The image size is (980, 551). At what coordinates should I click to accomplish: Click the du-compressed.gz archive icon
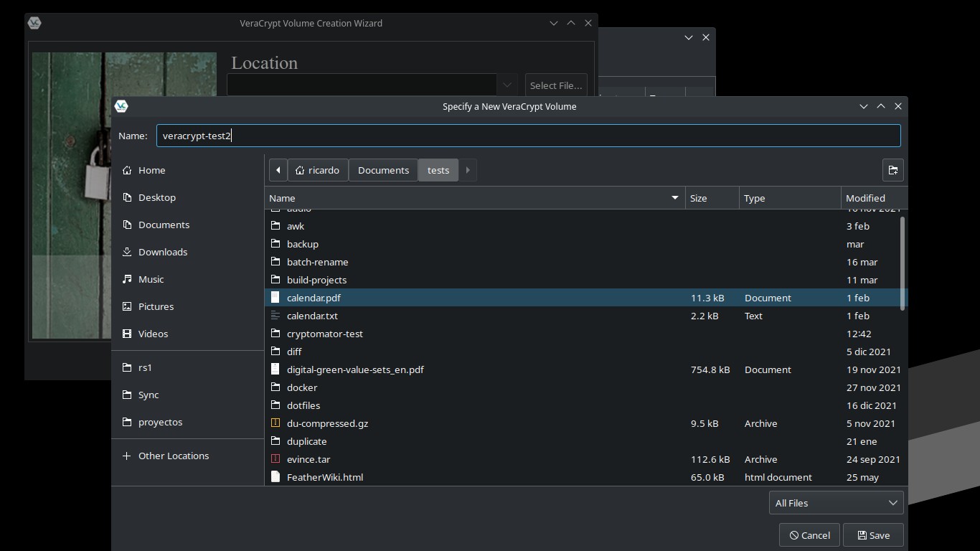point(275,423)
